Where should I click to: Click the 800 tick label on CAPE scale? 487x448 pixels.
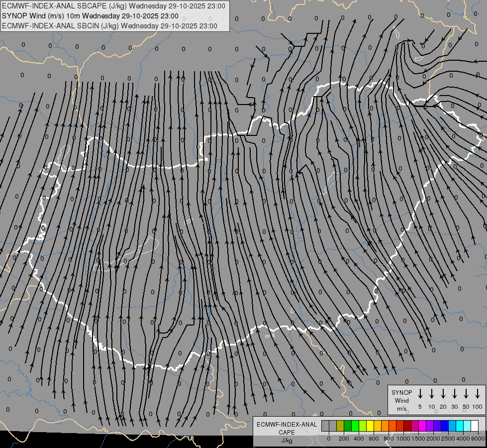[x=389, y=439]
